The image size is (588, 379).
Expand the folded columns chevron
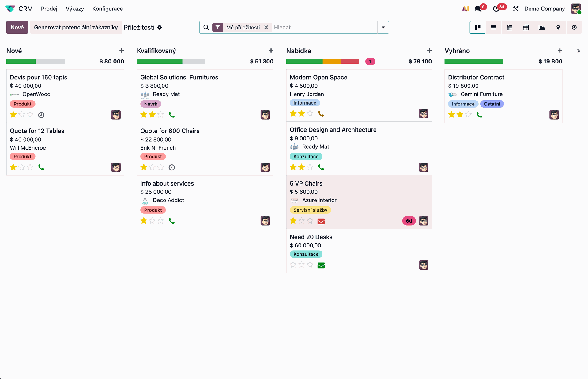click(x=578, y=51)
